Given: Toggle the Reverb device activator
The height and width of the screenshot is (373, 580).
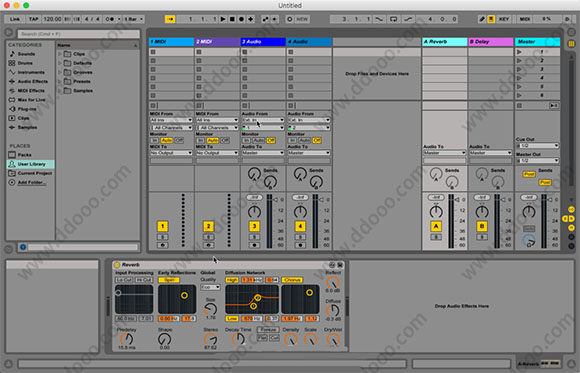Looking at the screenshot, I should [117, 265].
